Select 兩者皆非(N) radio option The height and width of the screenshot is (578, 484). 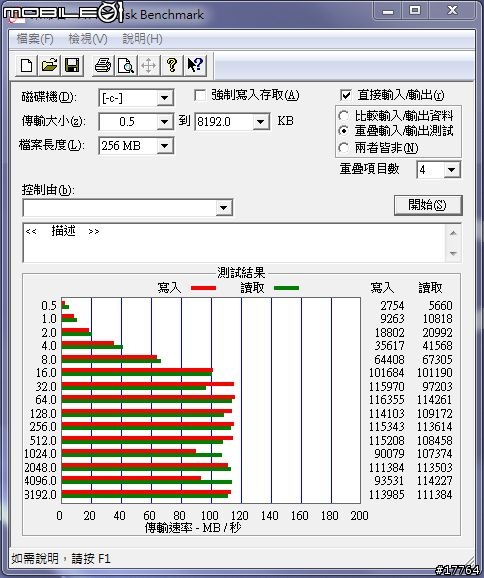(343, 148)
